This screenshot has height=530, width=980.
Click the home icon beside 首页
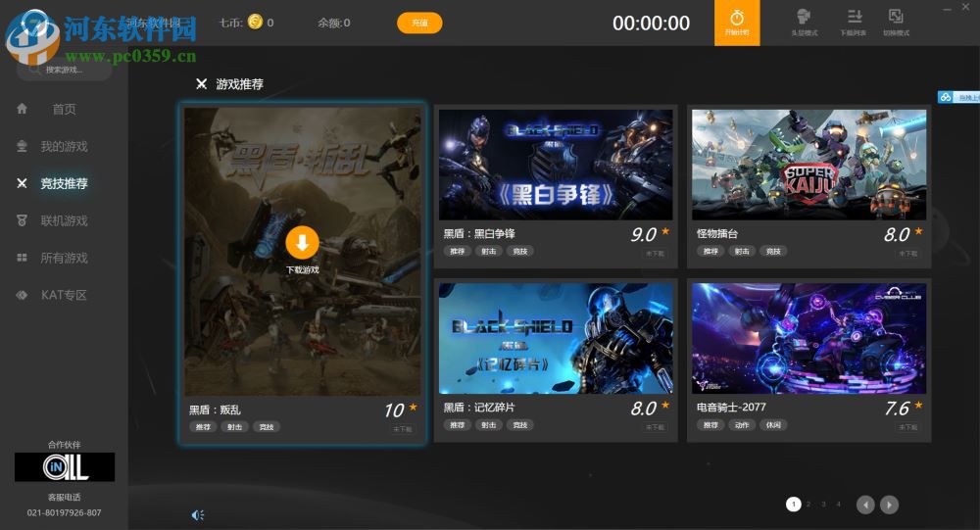[x=22, y=109]
